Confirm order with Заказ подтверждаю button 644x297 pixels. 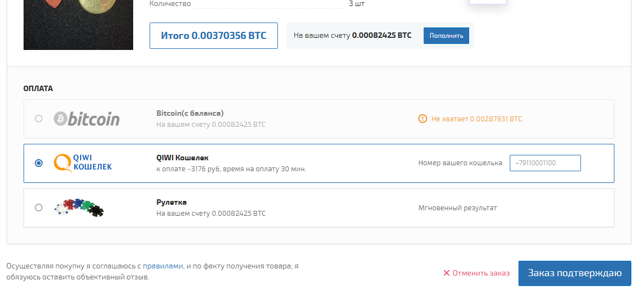click(x=574, y=273)
